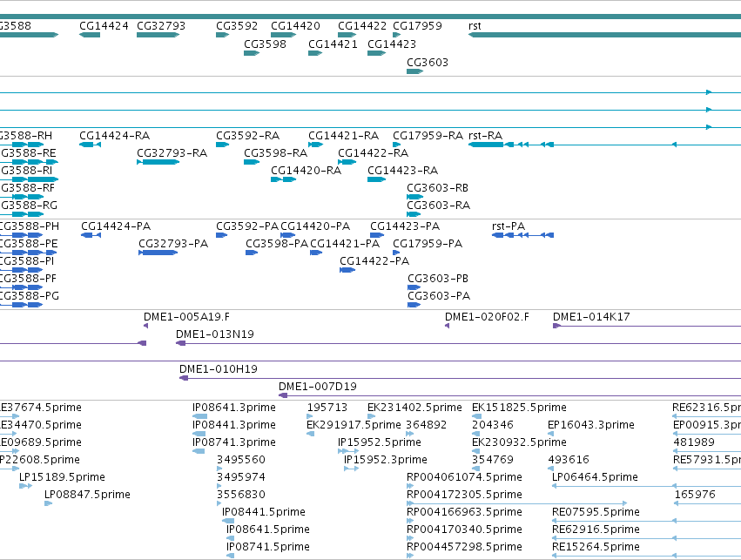Select transcript CG14420-RA
Image resolution: width=741 pixels, height=560 pixels.
(x=307, y=171)
